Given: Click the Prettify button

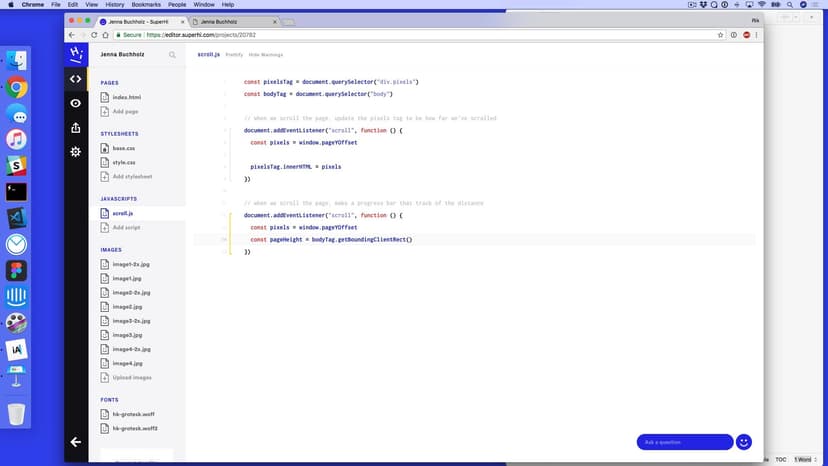Looking at the screenshot, I should click(x=234, y=54).
